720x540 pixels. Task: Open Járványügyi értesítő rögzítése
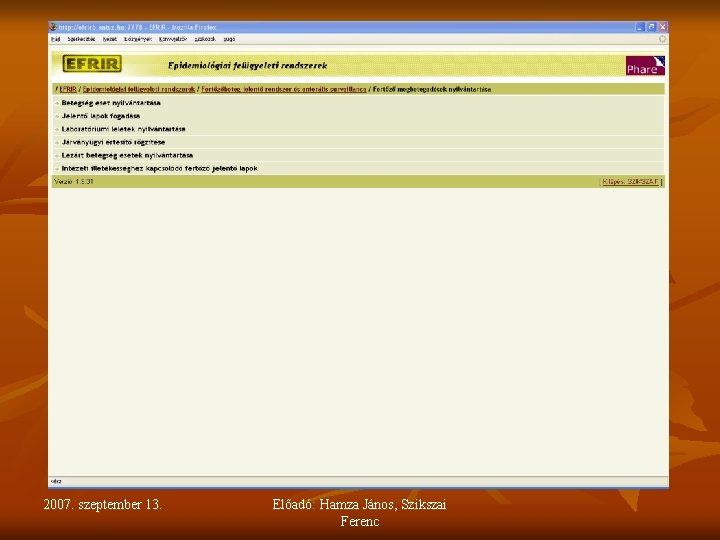113,142
